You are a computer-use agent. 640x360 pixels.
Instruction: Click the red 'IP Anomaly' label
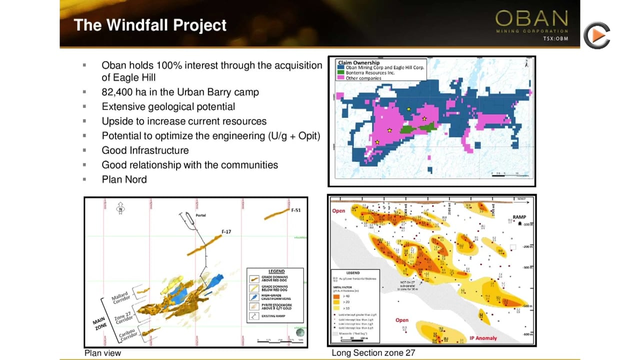(484, 338)
